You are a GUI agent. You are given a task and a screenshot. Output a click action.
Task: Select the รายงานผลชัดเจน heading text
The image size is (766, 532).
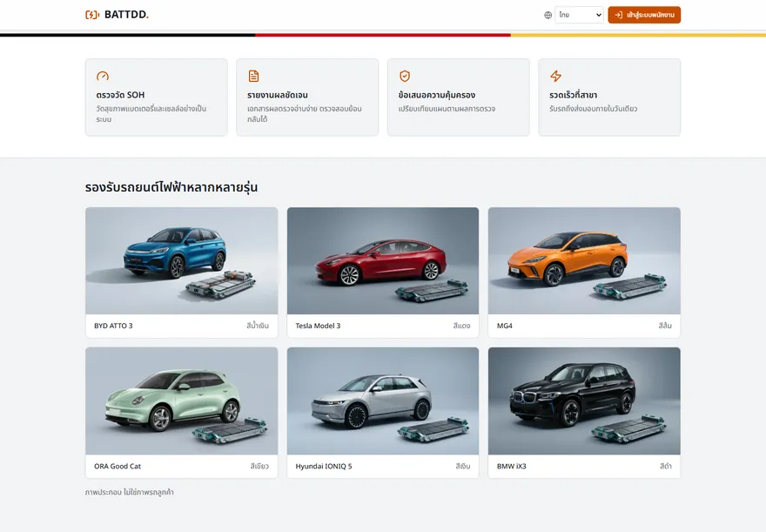[278, 95]
